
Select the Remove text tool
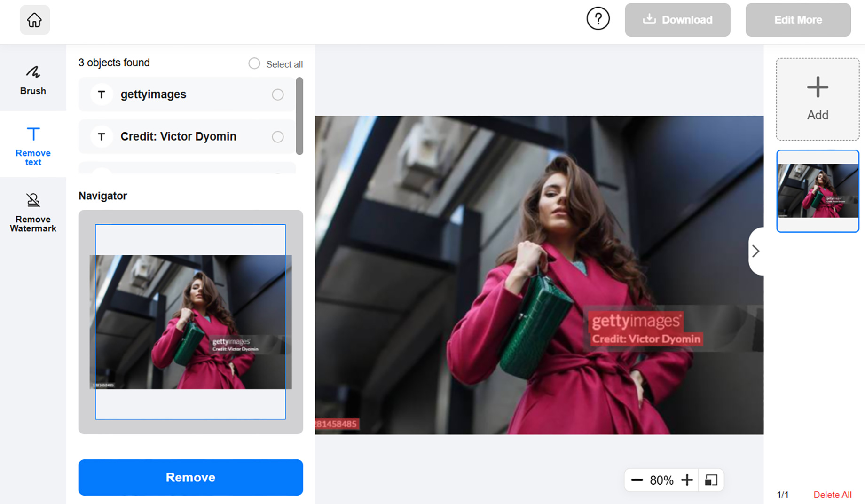click(x=33, y=145)
